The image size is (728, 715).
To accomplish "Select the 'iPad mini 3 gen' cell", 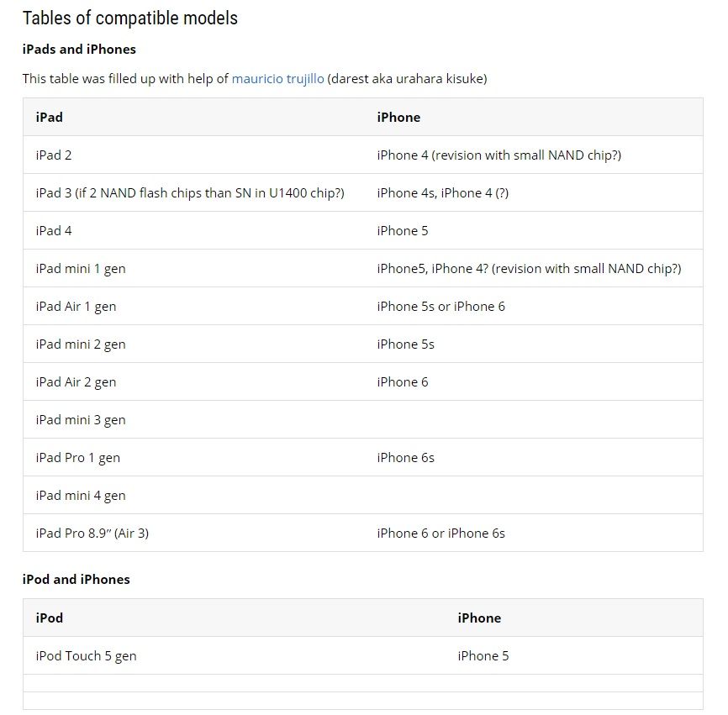I will (81, 420).
